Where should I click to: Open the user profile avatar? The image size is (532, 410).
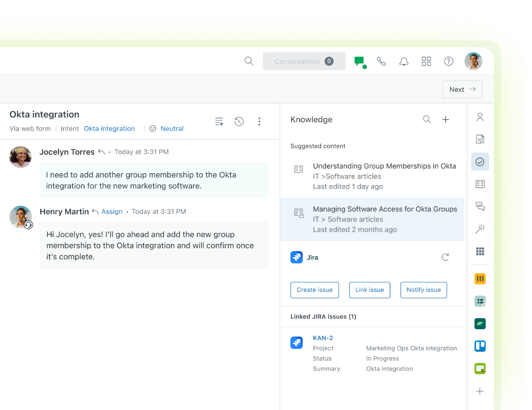click(x=473, y=61)
